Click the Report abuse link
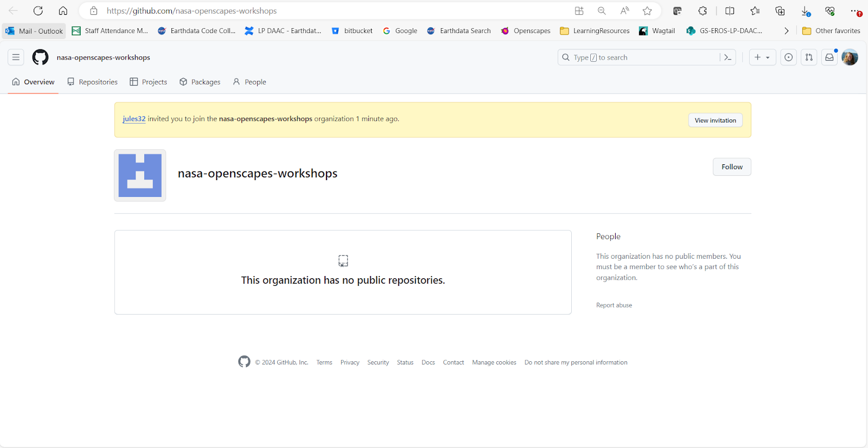This screenshot has width=868, height=448. pyautogui.click(x=614, y=305)
